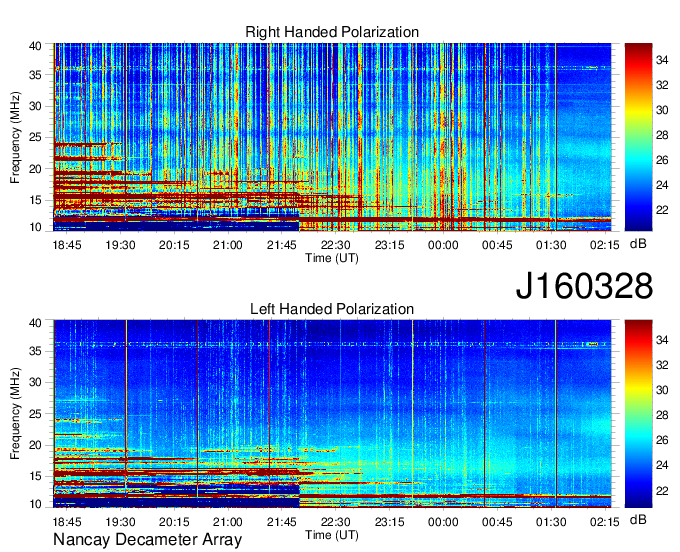This screenshot has width=680, height=552.
Task: Click the 02:15 time tick under Left Handed plot
Action: pos(605,522)
